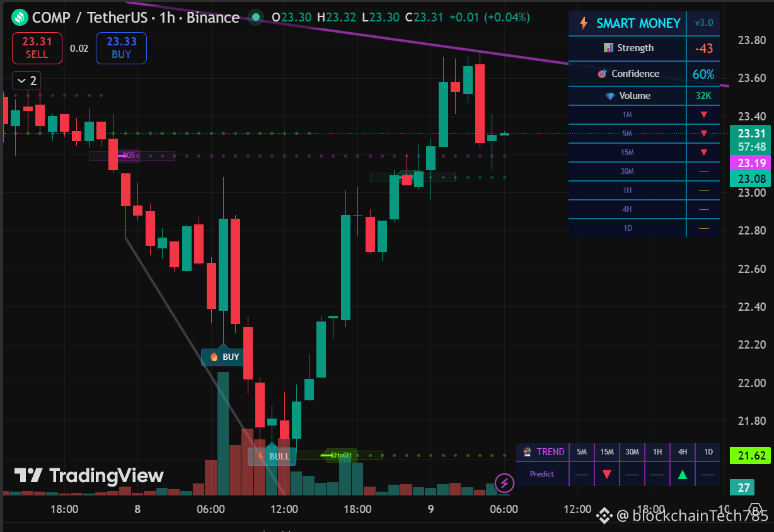Click the Predict row label

click(542, 474)
